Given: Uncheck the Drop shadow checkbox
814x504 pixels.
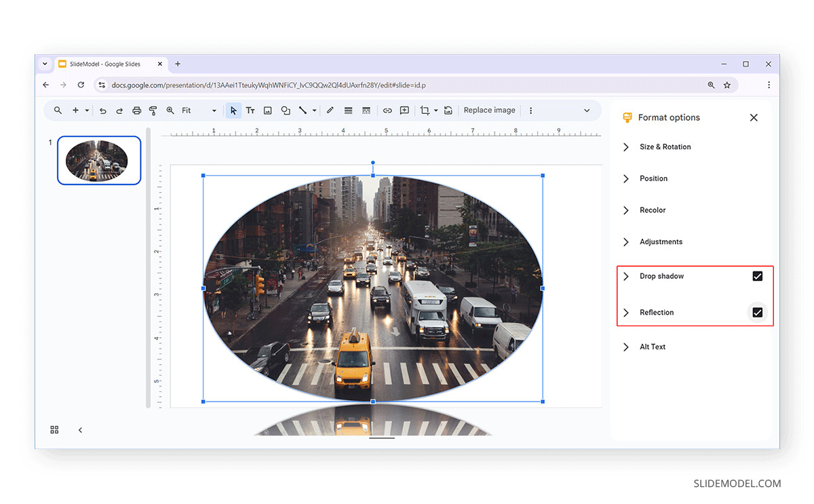Looking at the screenshot, I should click(x=758, y=276).
